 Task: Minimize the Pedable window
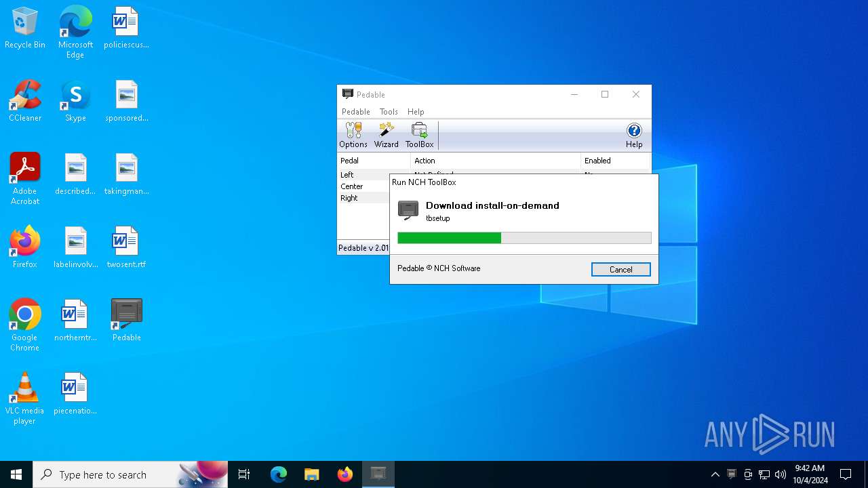574,94
